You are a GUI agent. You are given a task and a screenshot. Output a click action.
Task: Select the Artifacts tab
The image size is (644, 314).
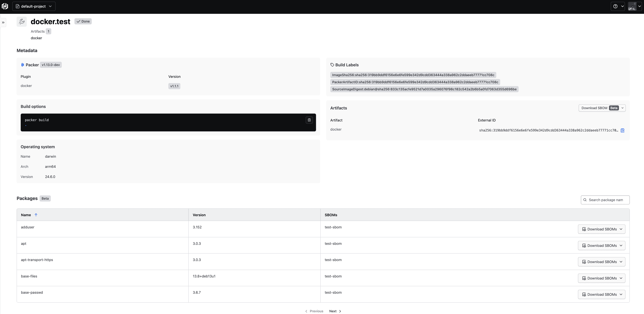click(x=38, y=31)
